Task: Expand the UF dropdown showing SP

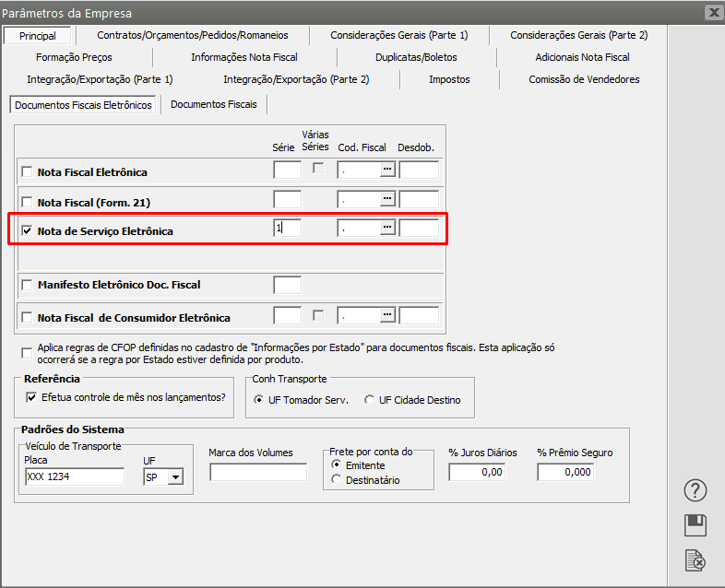Action: [175, 476]
